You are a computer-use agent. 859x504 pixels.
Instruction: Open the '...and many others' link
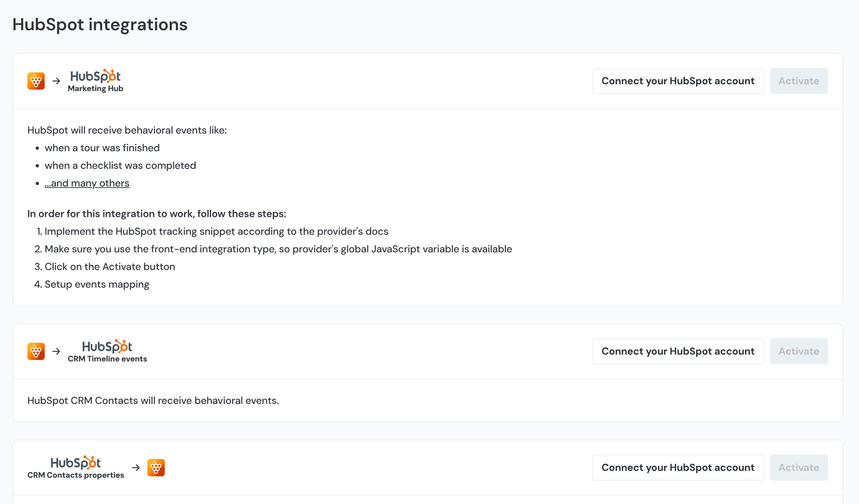(x=87, y=183)
